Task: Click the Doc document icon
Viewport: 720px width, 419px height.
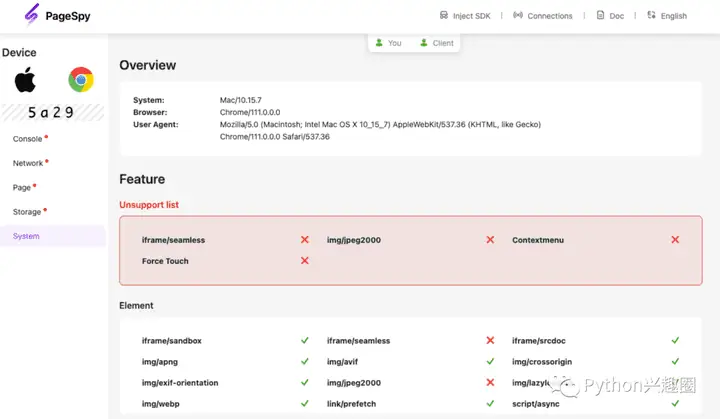Action: coord(600,15)
